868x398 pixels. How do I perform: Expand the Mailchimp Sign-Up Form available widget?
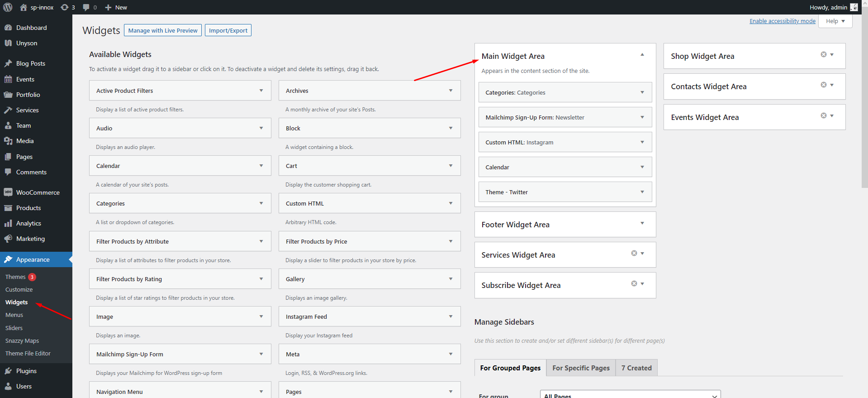(261, 354)
